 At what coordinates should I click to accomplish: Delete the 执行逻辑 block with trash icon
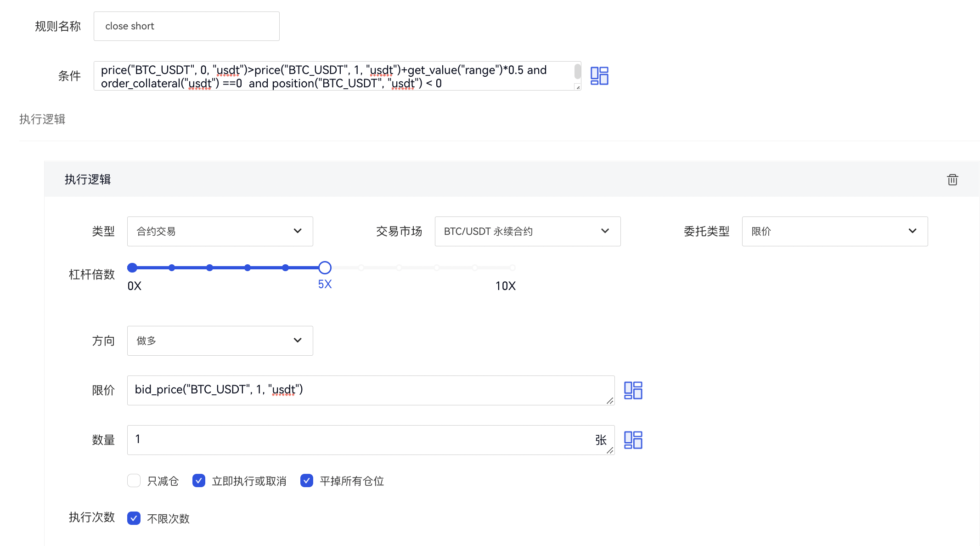tap(952, 180)
